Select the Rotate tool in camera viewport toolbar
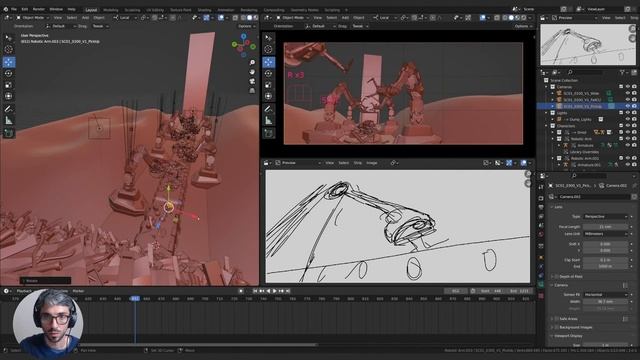 pos(268,73)
